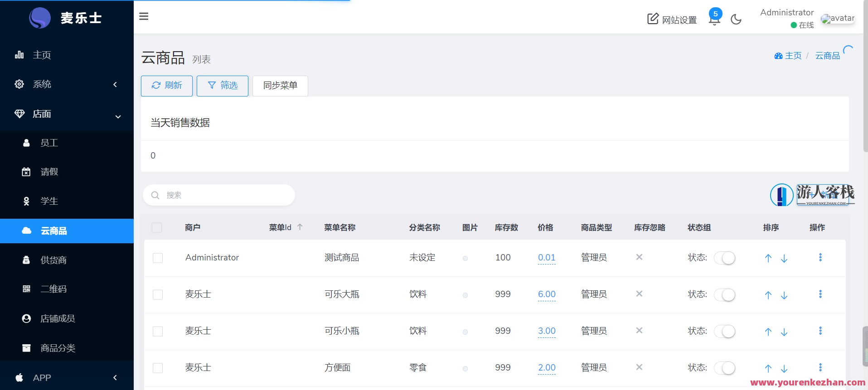The width and height of the screenshot is (868, 390).
Task: Sort by 菜单Id column arrow
Action: [300, 227]
